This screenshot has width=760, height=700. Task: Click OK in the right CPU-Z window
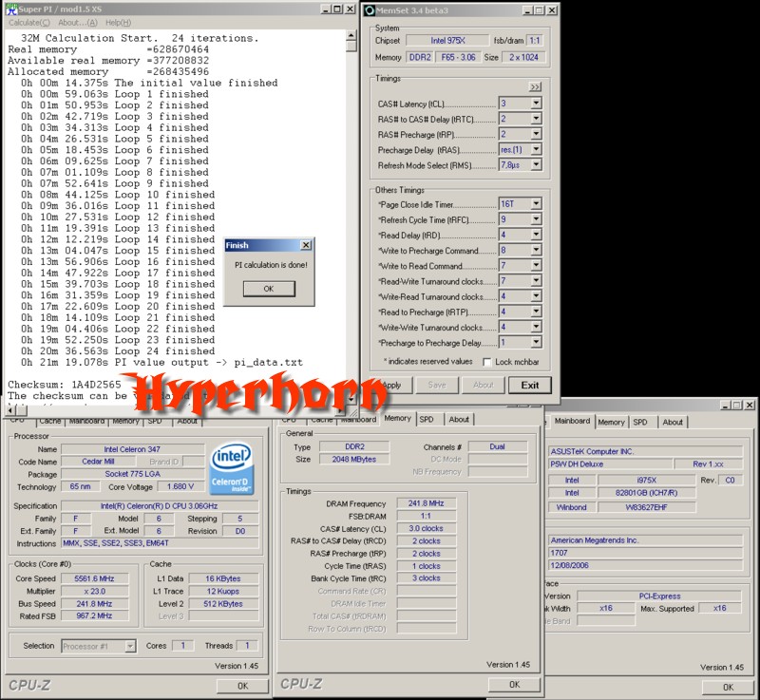pyautogui.click(x=729, y=687)
